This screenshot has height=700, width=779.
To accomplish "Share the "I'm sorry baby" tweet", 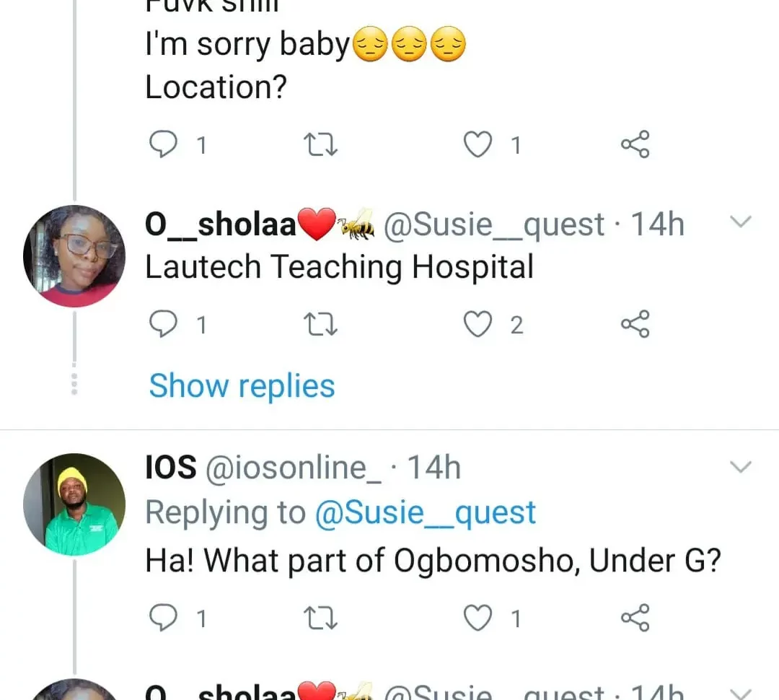I will [635, 145].
